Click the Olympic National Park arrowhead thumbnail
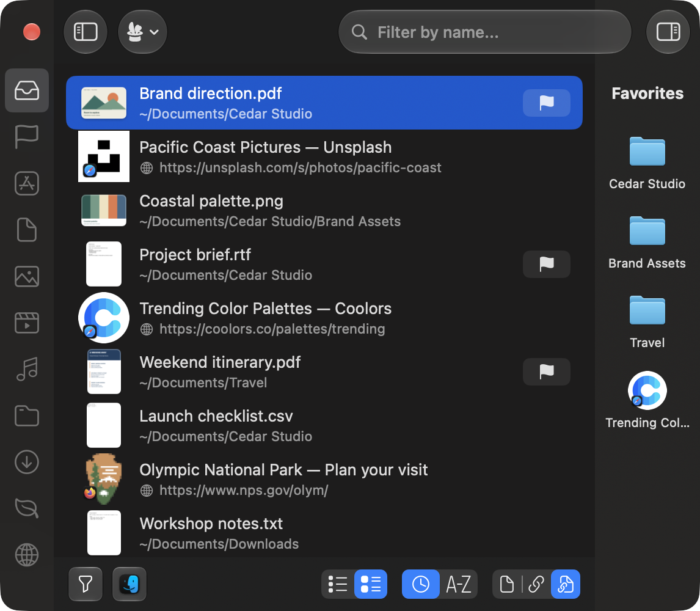 pos(104,479)
